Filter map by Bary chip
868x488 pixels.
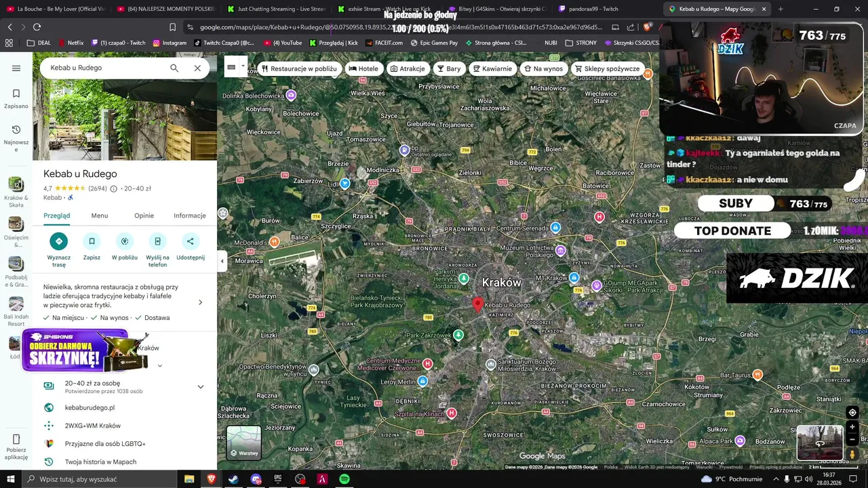449,68
